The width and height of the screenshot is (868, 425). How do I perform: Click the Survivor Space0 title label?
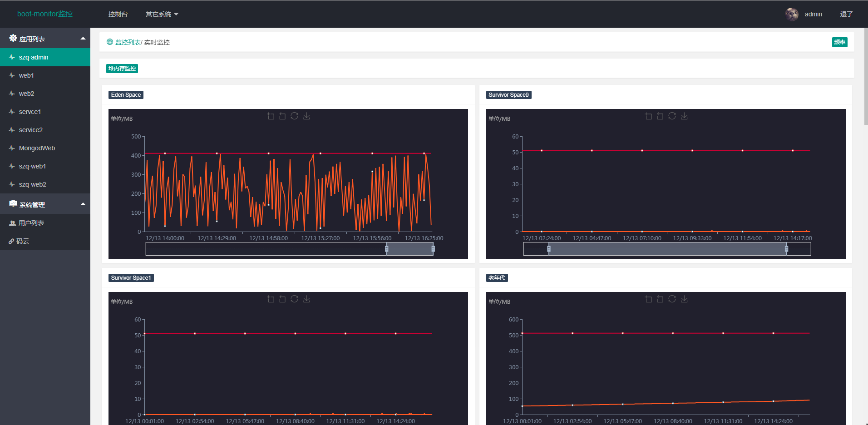coord(509,95)
